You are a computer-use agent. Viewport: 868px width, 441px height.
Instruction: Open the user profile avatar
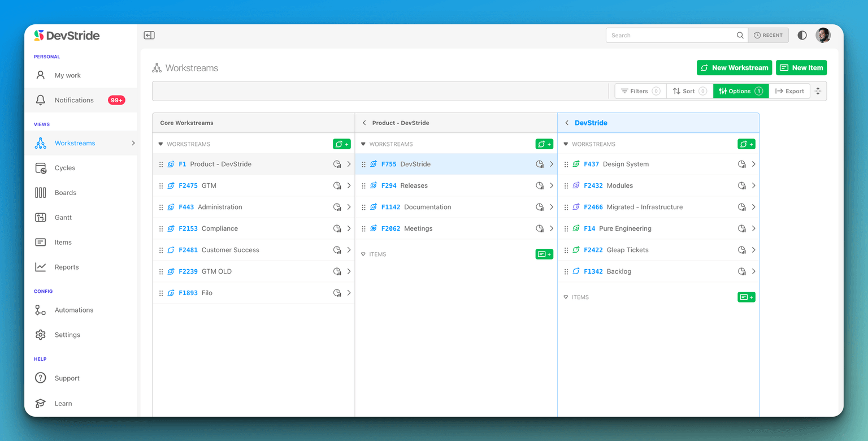click(823, 35)
